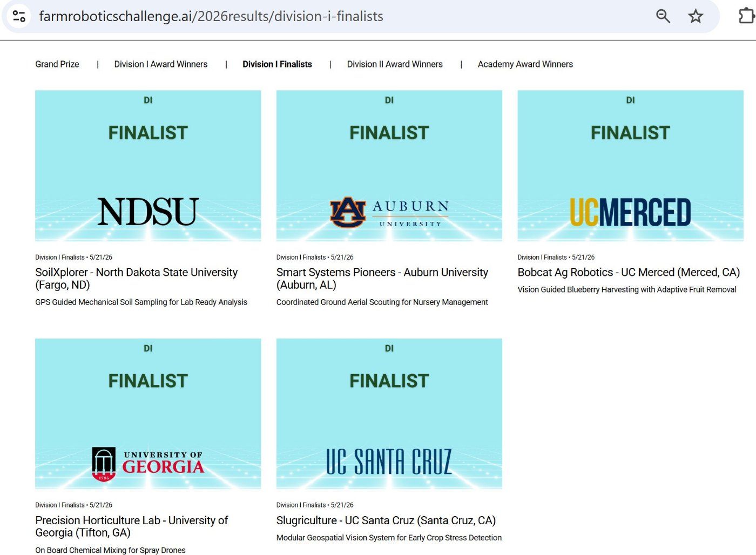Open Bobcat Ag Robotics - UC Merced article

click(629, 273)
